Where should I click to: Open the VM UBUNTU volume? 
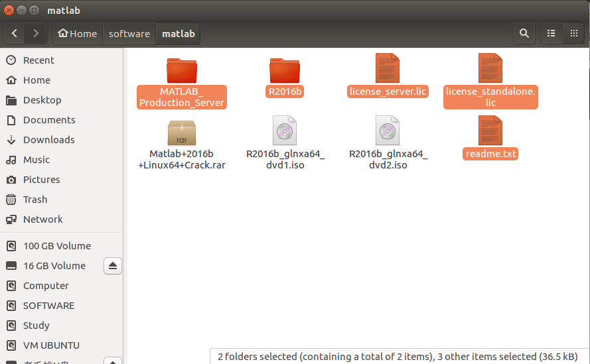pos(62,345)
